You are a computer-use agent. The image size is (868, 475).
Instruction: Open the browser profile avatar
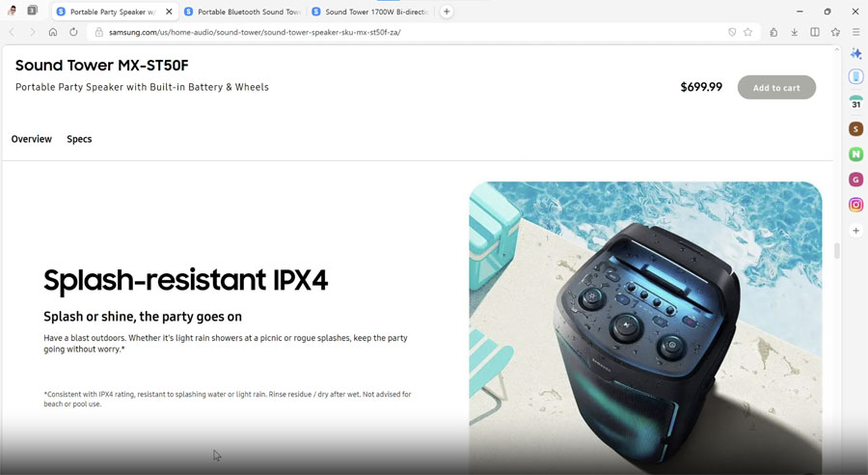pos(12,11)
